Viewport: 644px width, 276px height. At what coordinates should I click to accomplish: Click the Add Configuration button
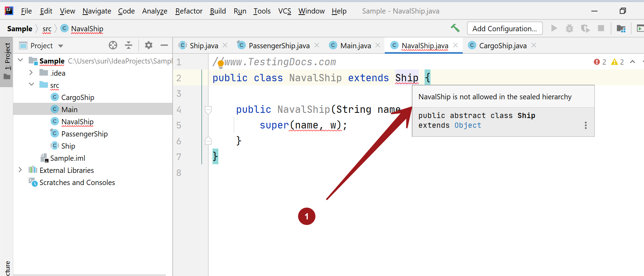pos(504,28)
